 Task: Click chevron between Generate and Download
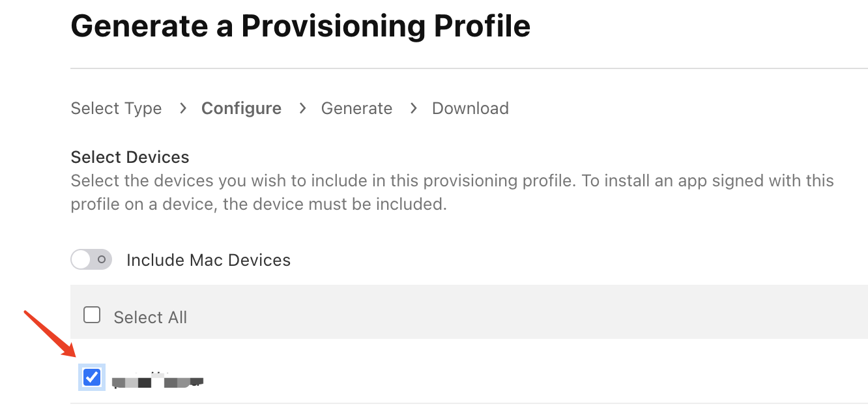pos(413,108)
